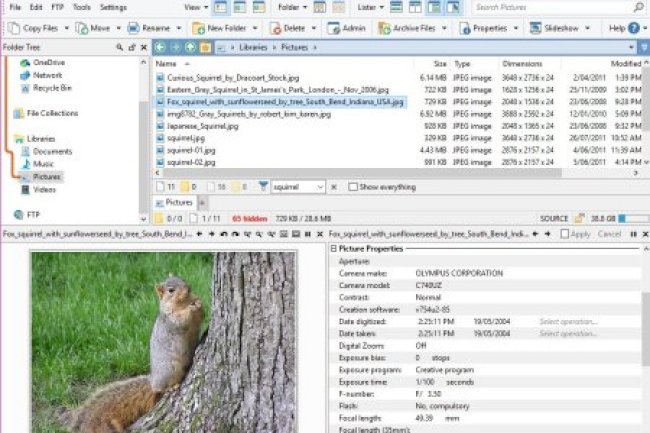The image size is (650, 433).
Task: Click the yellow folder icon in location bar
Action: [205, 47]
